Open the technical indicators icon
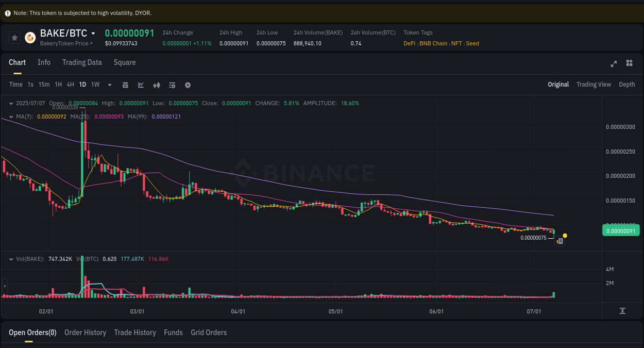Screen dimensions: 644x348 point(172,85)
